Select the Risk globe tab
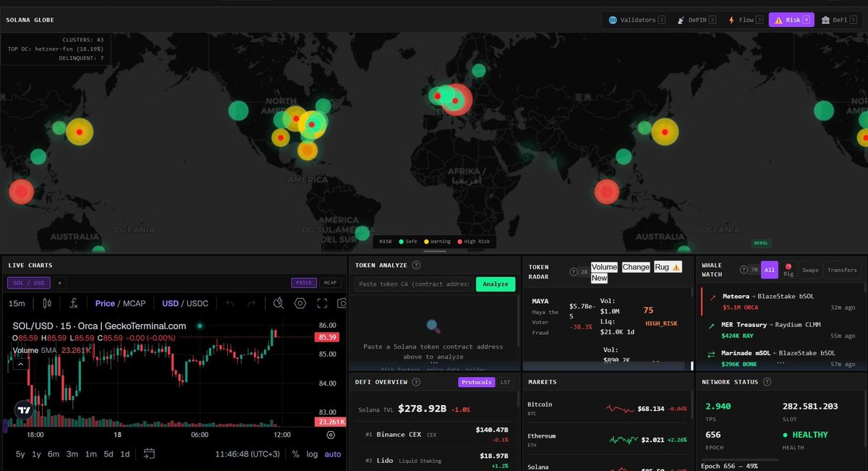The height and width of the screenshot is (471, 868). (x=792, y=20)
